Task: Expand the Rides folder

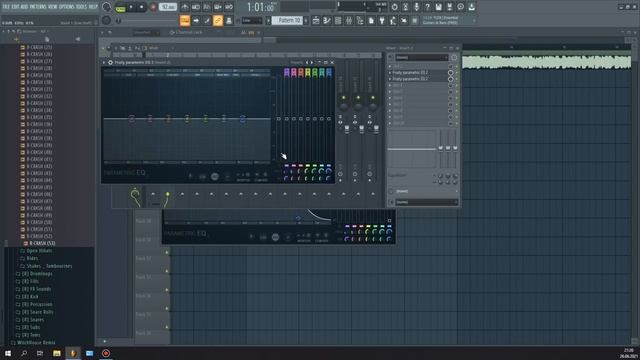Action: 32,258
